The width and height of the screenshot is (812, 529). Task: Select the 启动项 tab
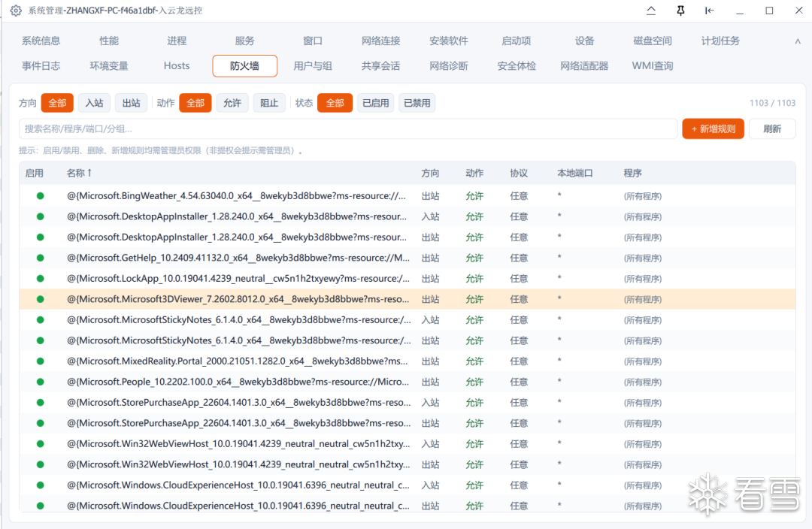(x=517, y=41)
